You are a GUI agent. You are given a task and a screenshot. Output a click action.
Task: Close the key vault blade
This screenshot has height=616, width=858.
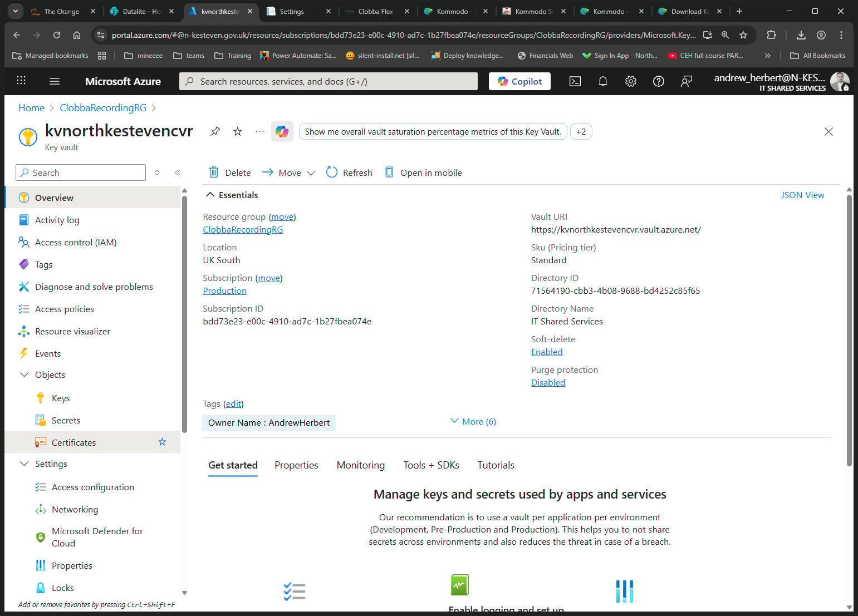pos(828,131)
